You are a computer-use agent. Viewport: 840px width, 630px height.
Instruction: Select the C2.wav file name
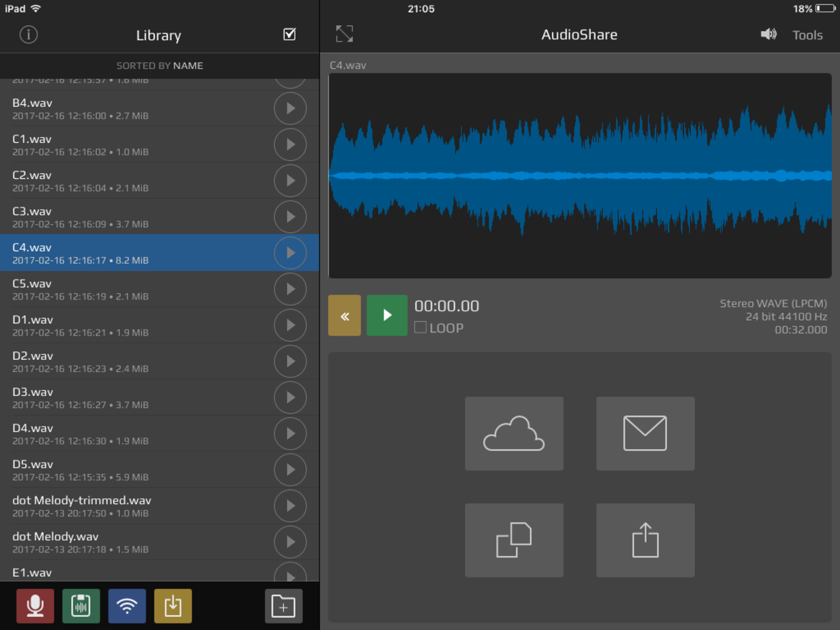tap(32, 175)
